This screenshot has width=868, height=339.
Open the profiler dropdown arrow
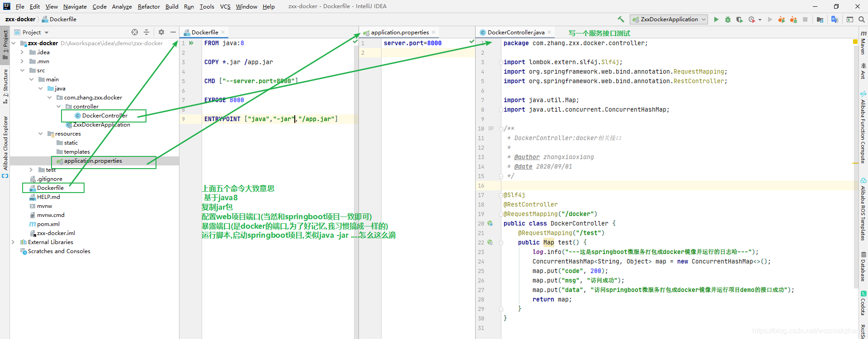(x=759, y=19)
